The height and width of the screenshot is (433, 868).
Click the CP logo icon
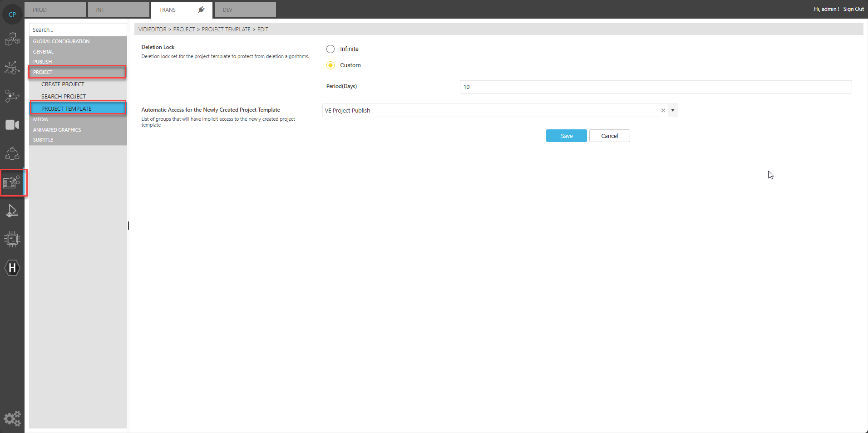click(x=12, y=15)
